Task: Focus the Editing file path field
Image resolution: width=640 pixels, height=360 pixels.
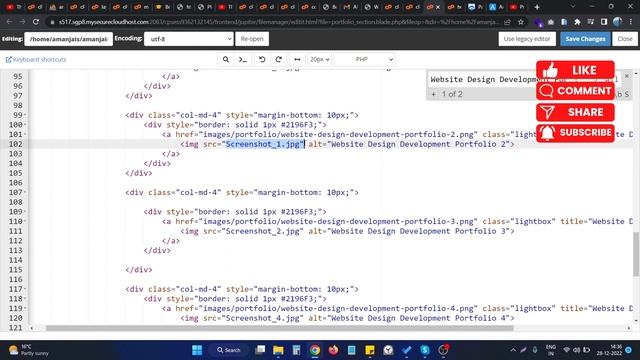Action: point(69,39)
